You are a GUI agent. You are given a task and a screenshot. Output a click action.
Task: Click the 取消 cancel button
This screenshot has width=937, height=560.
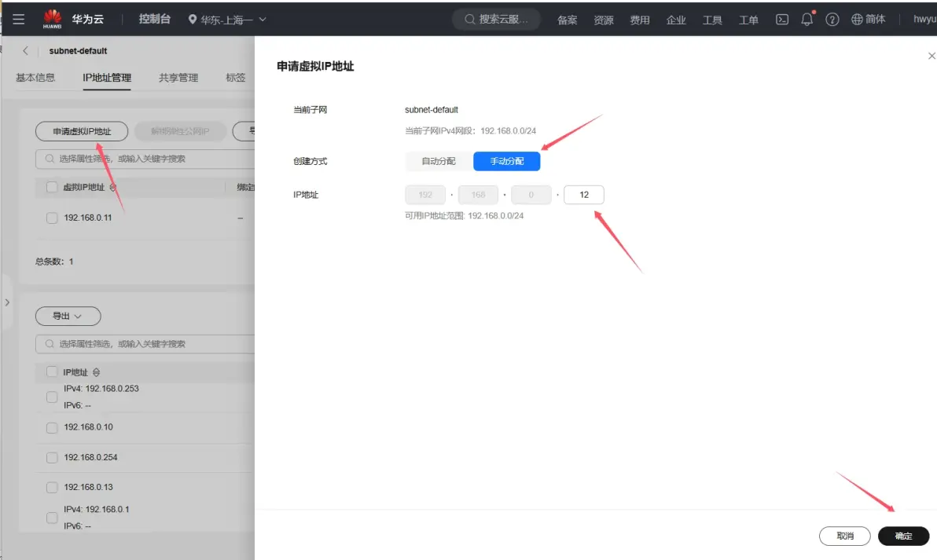tap(845, 536)
